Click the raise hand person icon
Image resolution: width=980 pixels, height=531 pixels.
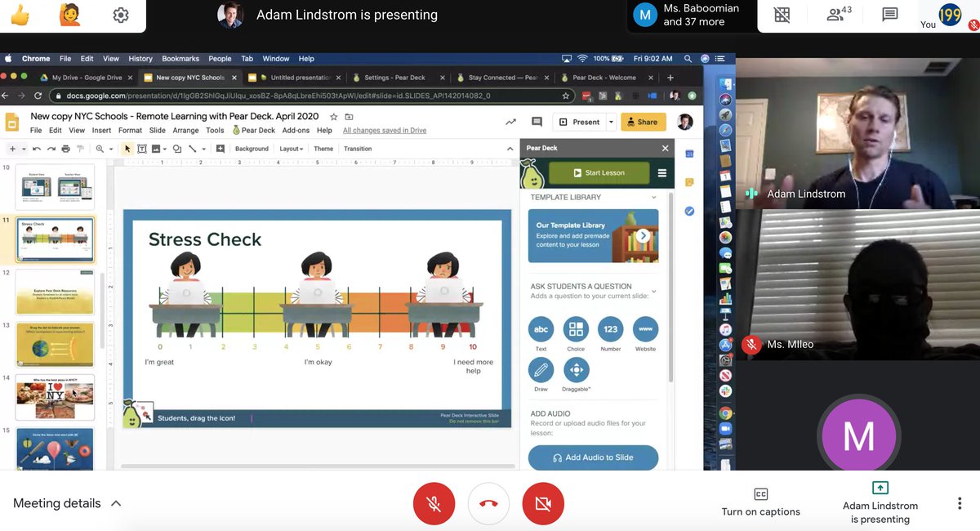coord(70,15)
